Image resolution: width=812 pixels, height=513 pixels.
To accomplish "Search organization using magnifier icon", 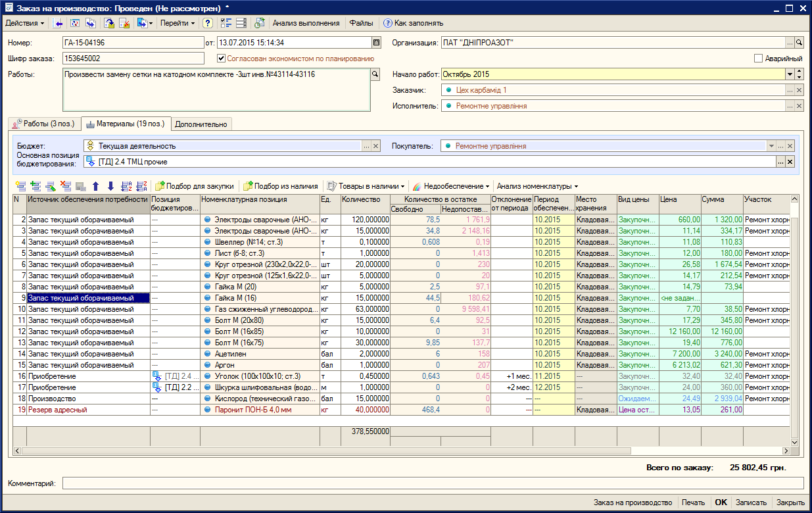I will click(799, 43).
